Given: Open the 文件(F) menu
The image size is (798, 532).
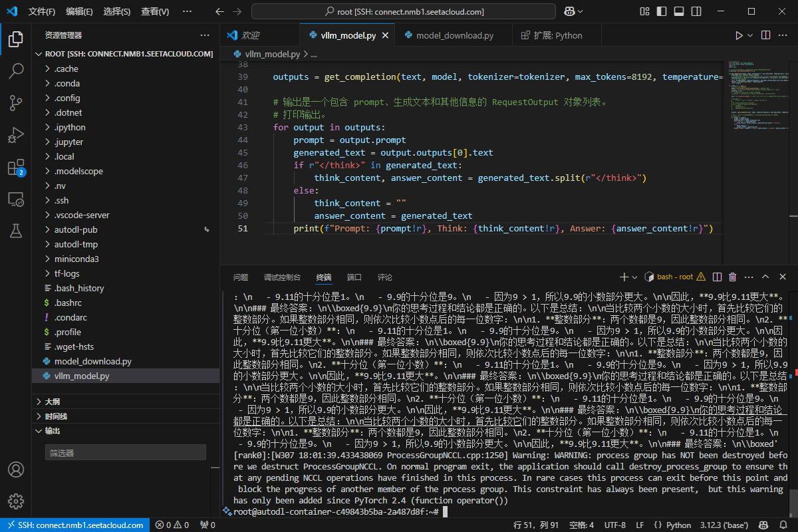Looking at the screenshot, I should coord(42,11).
